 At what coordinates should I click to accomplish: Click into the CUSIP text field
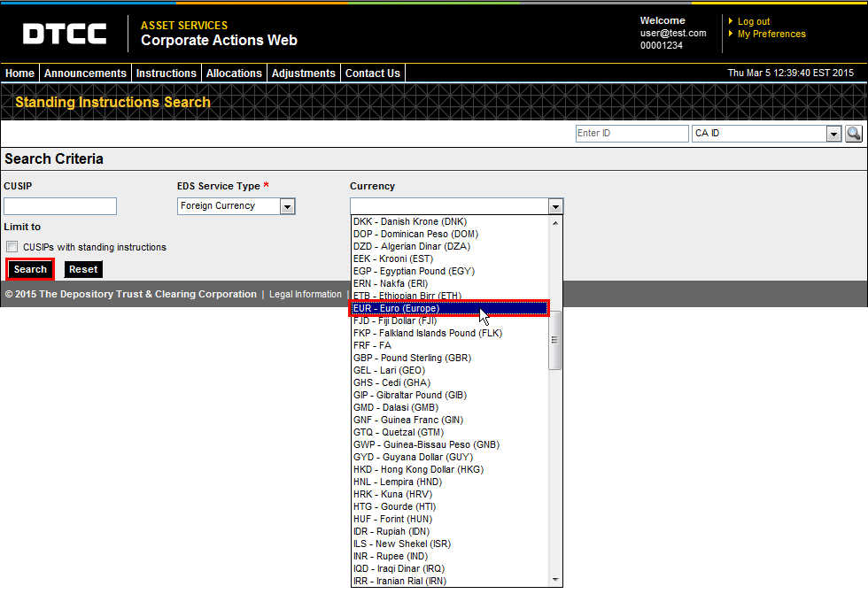pos(60,206)
